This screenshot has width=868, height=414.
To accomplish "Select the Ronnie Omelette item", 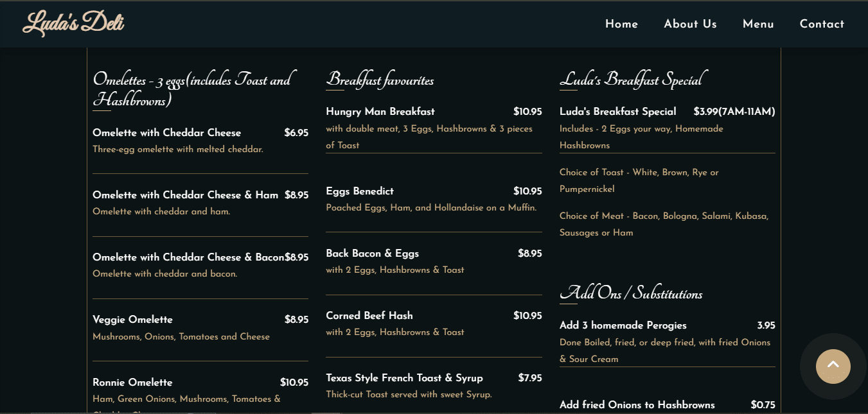I will coord(133,383).
